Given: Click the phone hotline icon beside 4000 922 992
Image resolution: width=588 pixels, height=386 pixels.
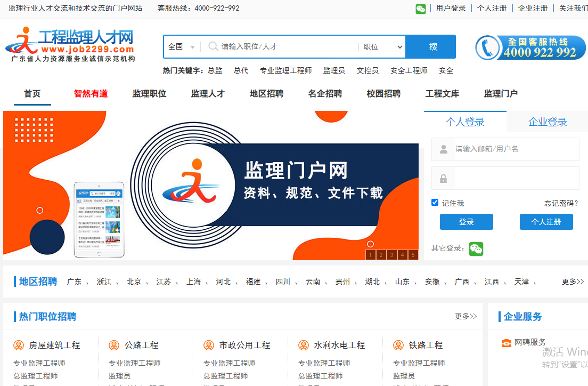Looking at the screenshot, I should pos(491,47).
